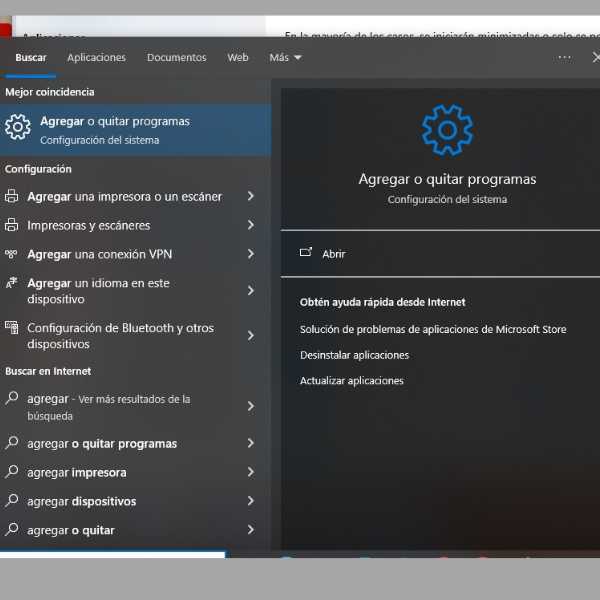Viewport: 600px width, 600px height.
Task: Open the Desinstalar aplicaciones help link
Action: pyautogui.click(x=354, y=355)
